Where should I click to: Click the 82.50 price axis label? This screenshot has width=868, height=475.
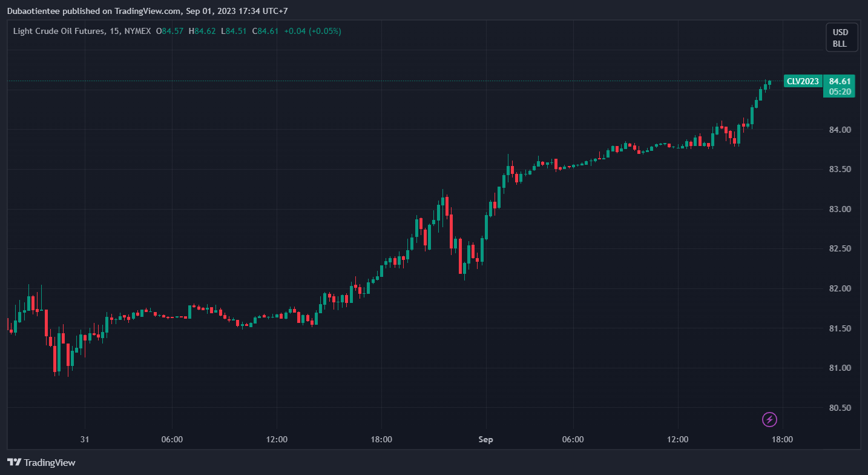pos(840,249)
